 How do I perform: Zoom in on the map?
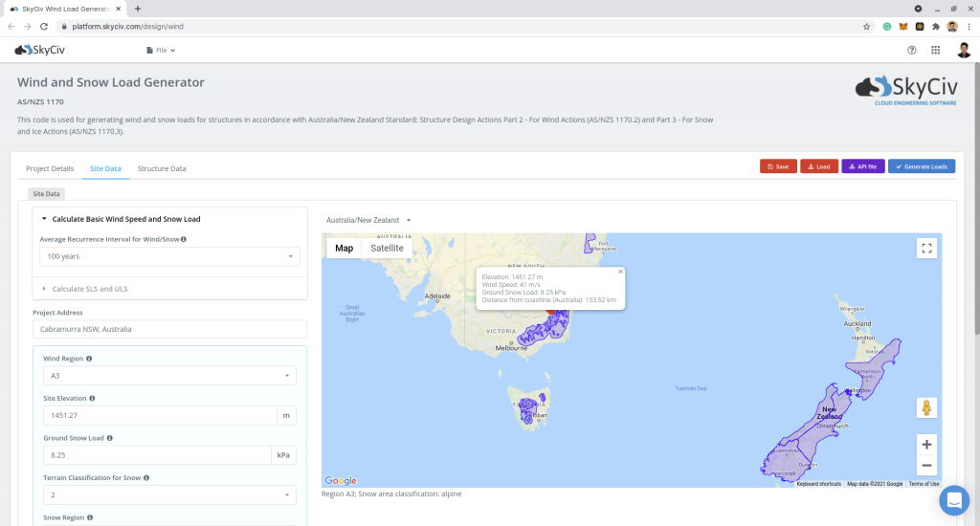point(925,444)
